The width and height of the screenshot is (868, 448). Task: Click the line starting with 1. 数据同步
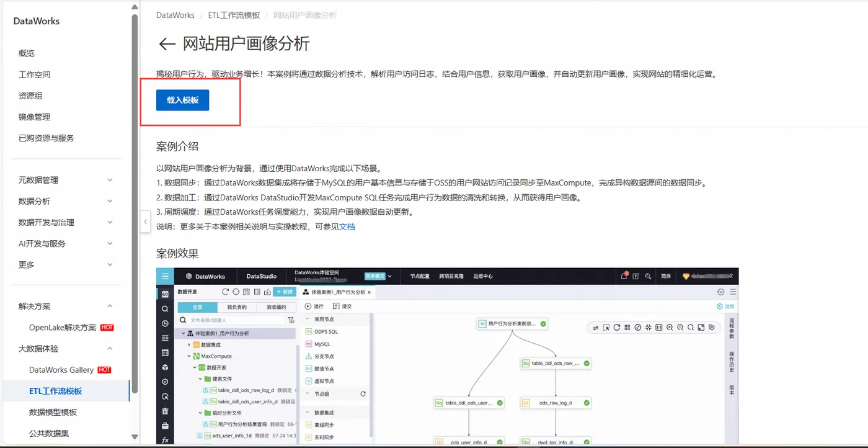pyautogui.click(x=432, y=183)
